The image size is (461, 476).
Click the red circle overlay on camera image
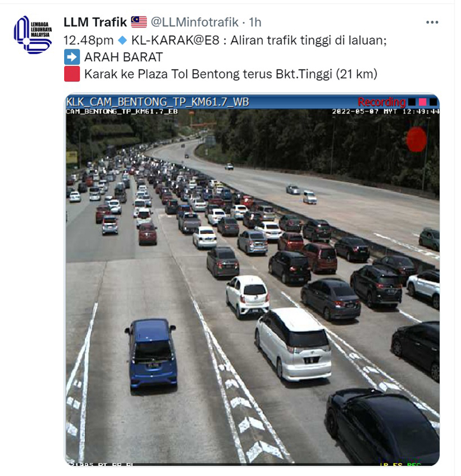click(416, 139)
